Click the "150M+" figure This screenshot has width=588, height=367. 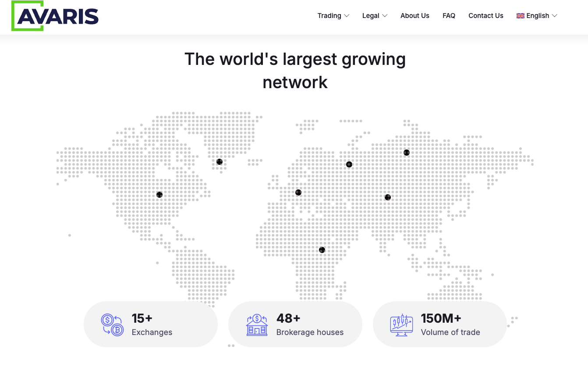441,318
